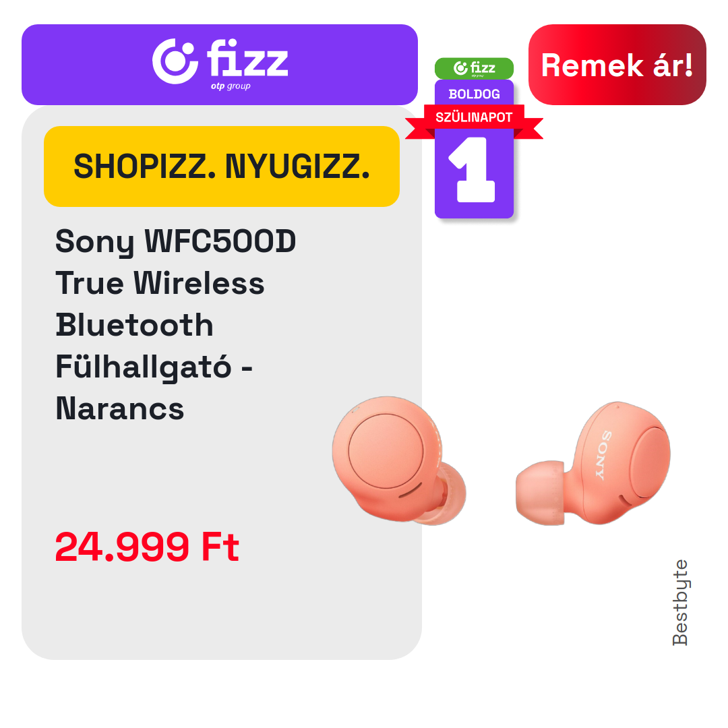Viewport: 728px width, 728px height.
Task: Click the True Wireless text line
Action: point(160,283)
